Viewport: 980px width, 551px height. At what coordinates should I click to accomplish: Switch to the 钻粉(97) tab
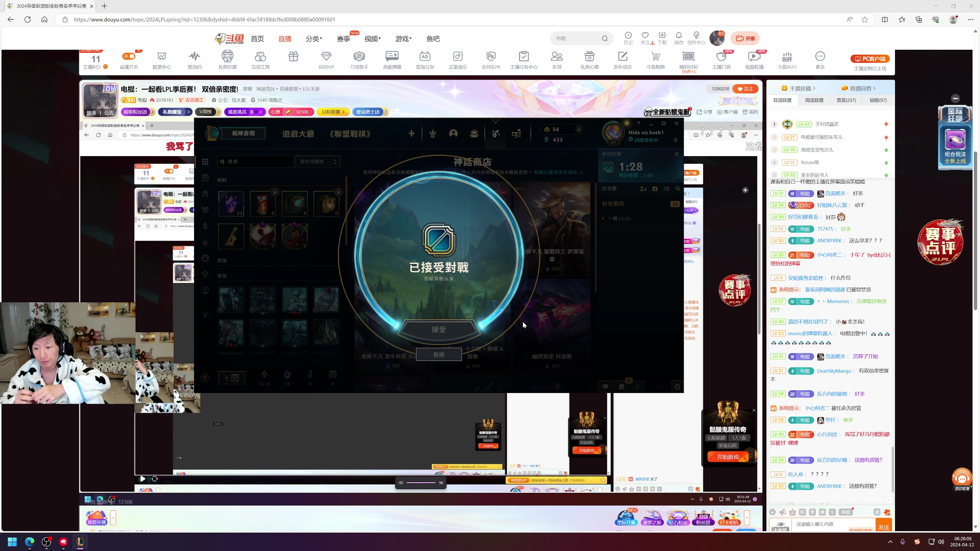coord(878,100)
